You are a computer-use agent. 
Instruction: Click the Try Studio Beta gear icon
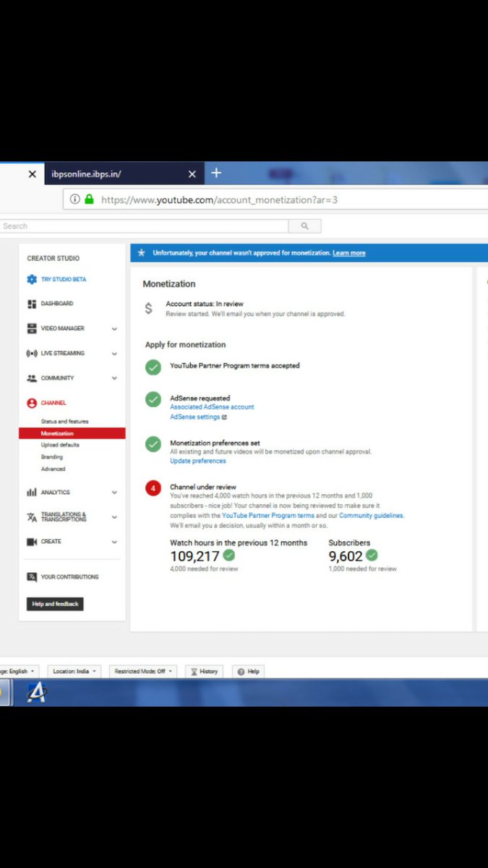tap(32, 279)
